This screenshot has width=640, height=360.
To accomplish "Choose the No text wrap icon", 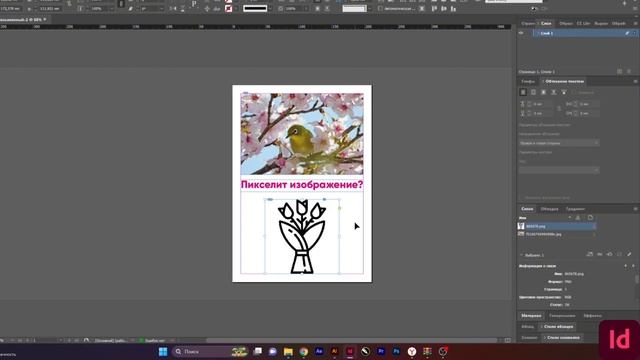I will tap(523, 93).
